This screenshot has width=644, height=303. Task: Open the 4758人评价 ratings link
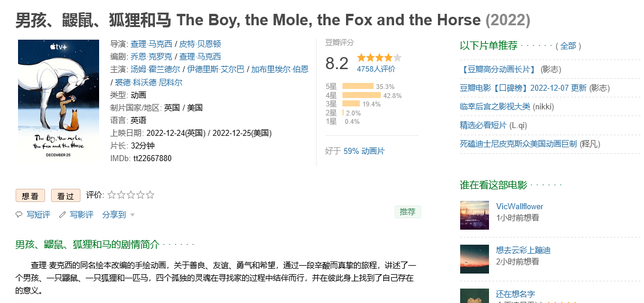[376, 69]
